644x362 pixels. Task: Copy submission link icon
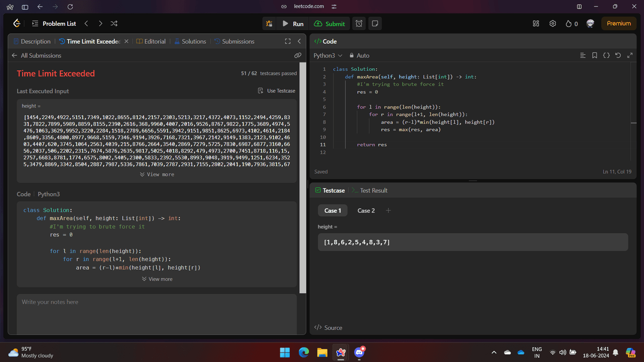click(298, 55)
